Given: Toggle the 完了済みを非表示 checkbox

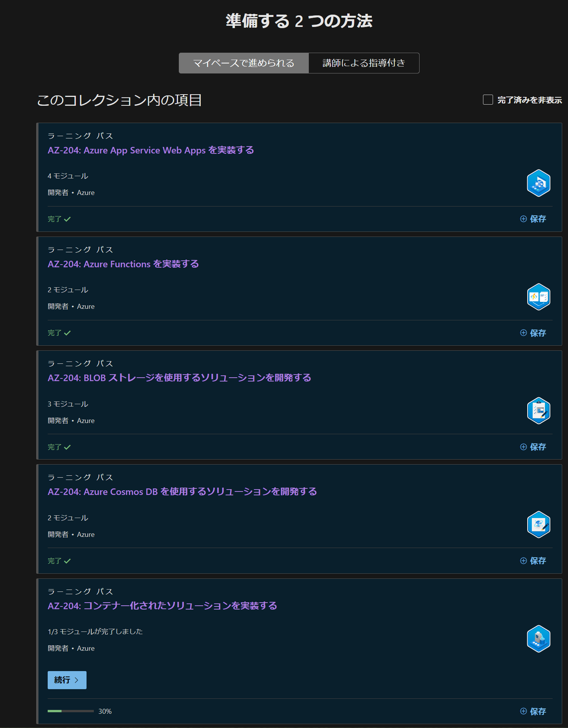Looking at the screenshot, I should click(x=488, y=100).
